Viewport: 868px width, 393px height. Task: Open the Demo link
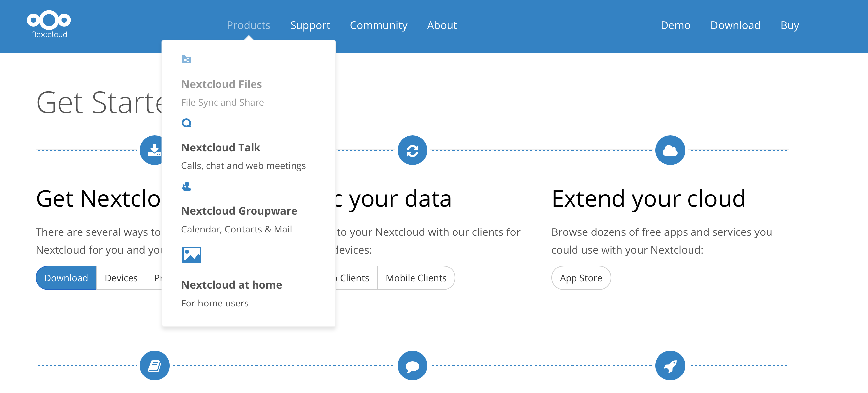pyautogui.click(x=675, y=25)
